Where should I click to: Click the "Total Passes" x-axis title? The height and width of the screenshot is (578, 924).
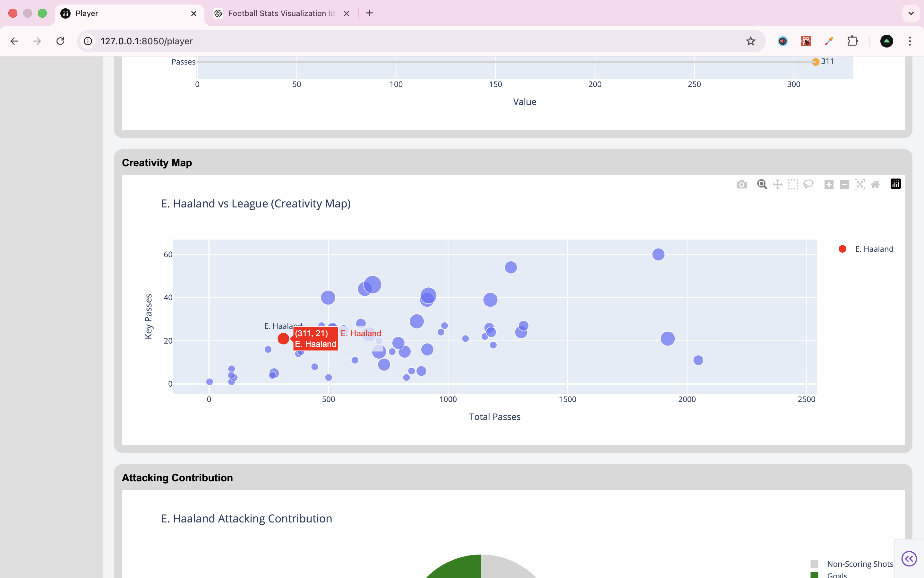[x=494, y=417]
